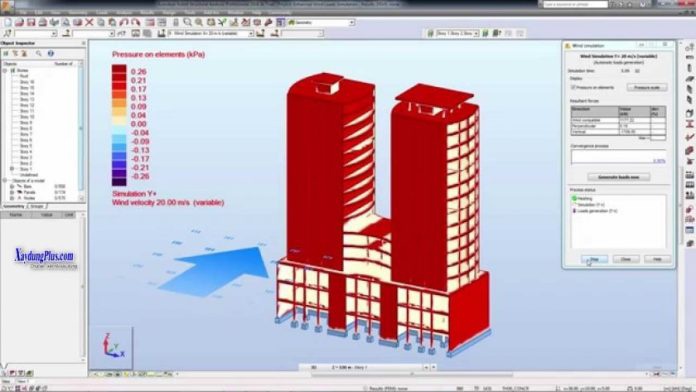
Task: Toggle the Pressure on elements checkbox
Action: 573,87
